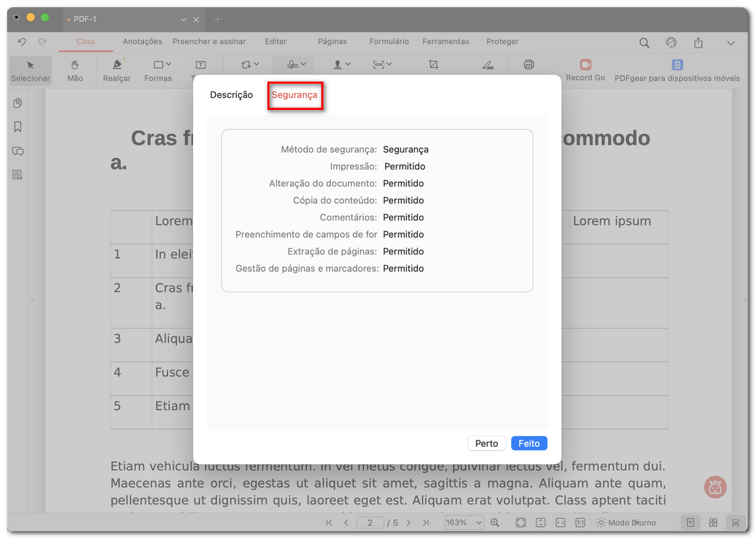Open the Ferramentas menu
756x539 pixels.
tap(445, 41)
